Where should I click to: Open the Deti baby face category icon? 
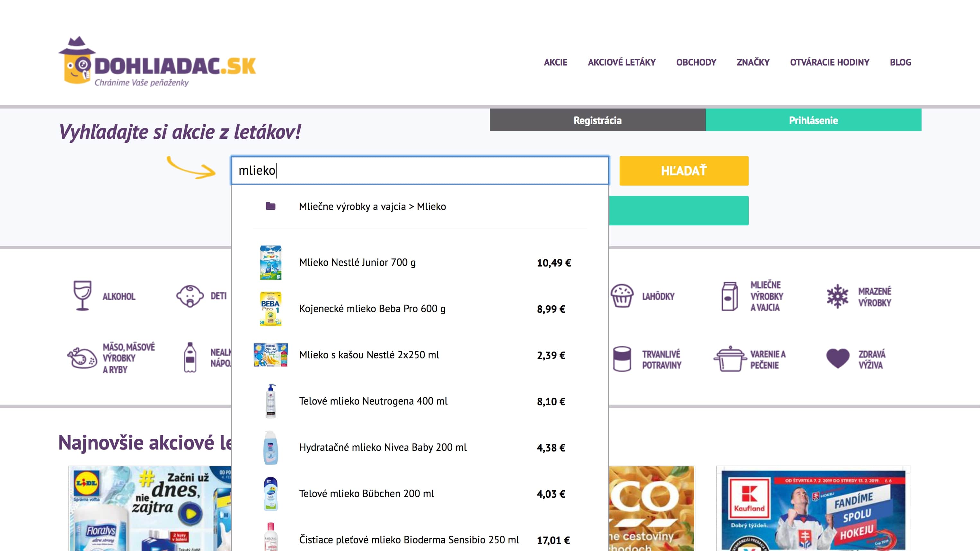point(190,296)
